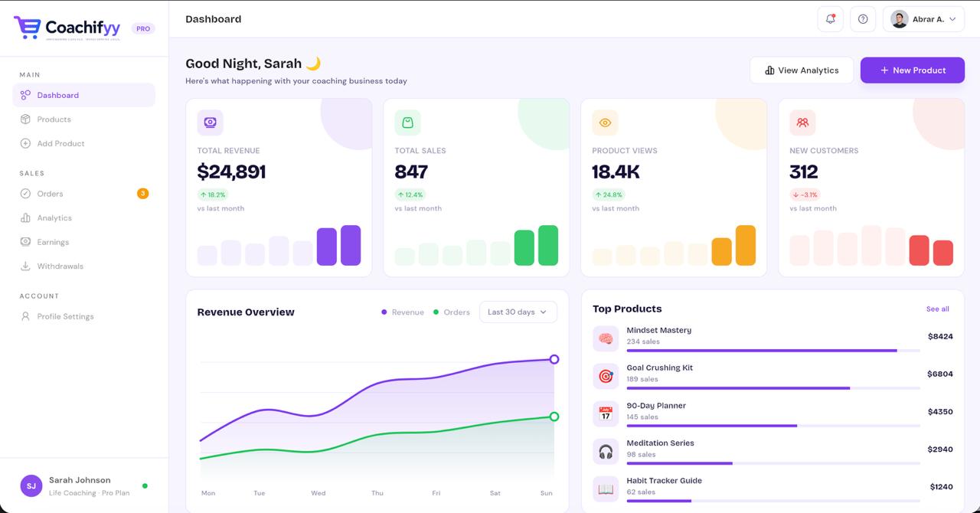Click Sarah Johnson profile name

[x=80, y=480]
